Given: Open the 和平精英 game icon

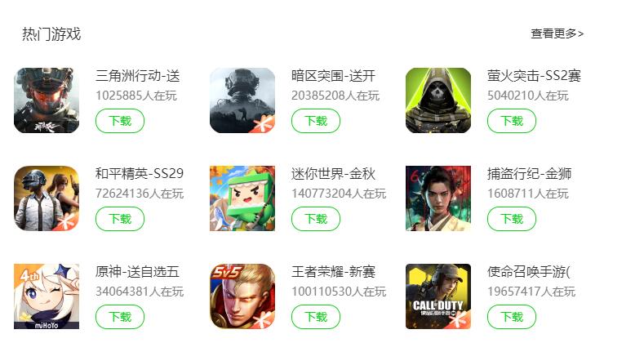Looking at the screenshot, I should pos(47,198).
